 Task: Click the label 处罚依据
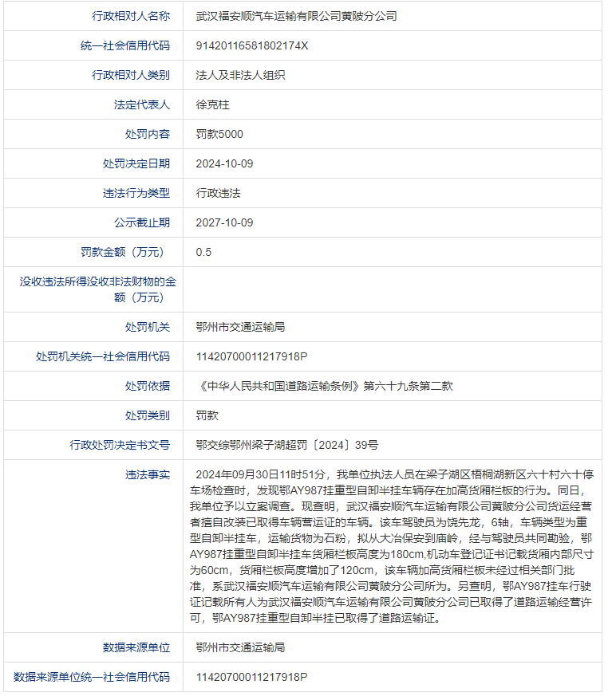coord(148,386)
